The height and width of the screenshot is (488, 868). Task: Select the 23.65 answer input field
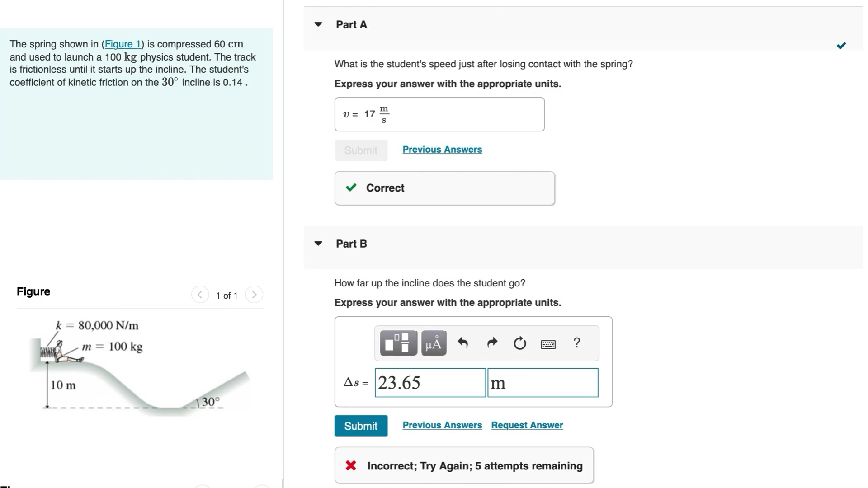click(x=429, y=383)
